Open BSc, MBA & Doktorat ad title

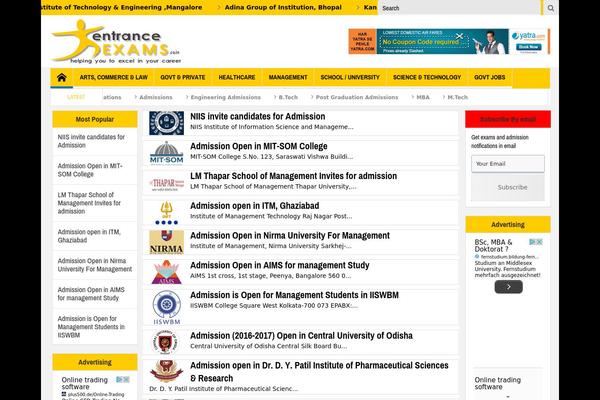[x=493, y=246]
